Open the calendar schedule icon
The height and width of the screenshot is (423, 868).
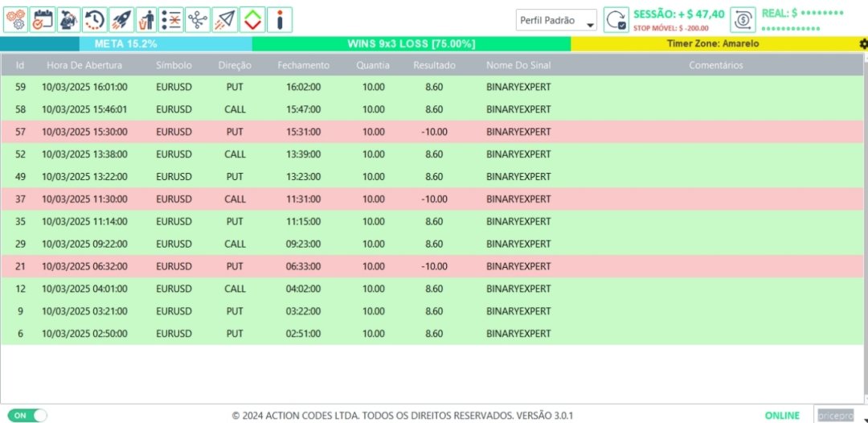click(42, 20)
